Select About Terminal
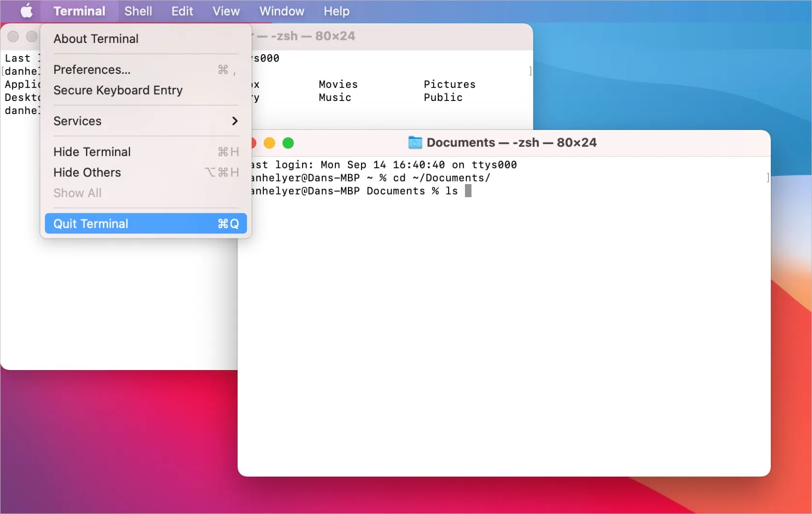This screenshot has height=514, width=812. [x=96, y=39]
